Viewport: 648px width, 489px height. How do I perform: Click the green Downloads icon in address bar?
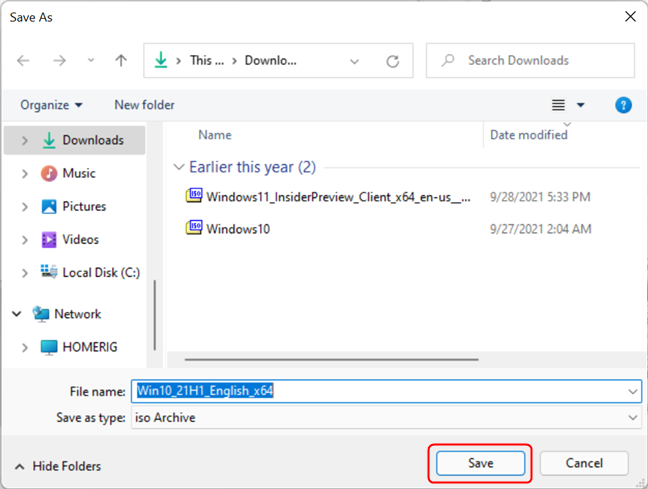click(161, 60)
